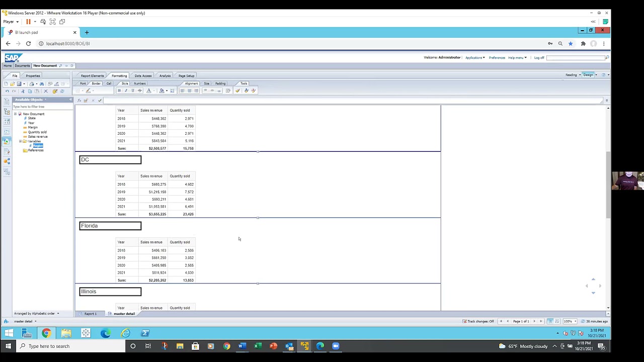The image size is (644, 362).
Task: Select the Numbers sub-tab
Action: (x=140, y=83)
